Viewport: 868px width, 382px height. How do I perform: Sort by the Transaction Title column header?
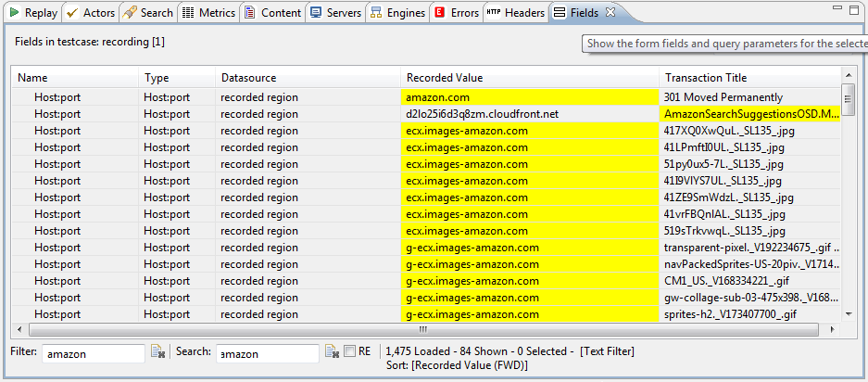750,78
